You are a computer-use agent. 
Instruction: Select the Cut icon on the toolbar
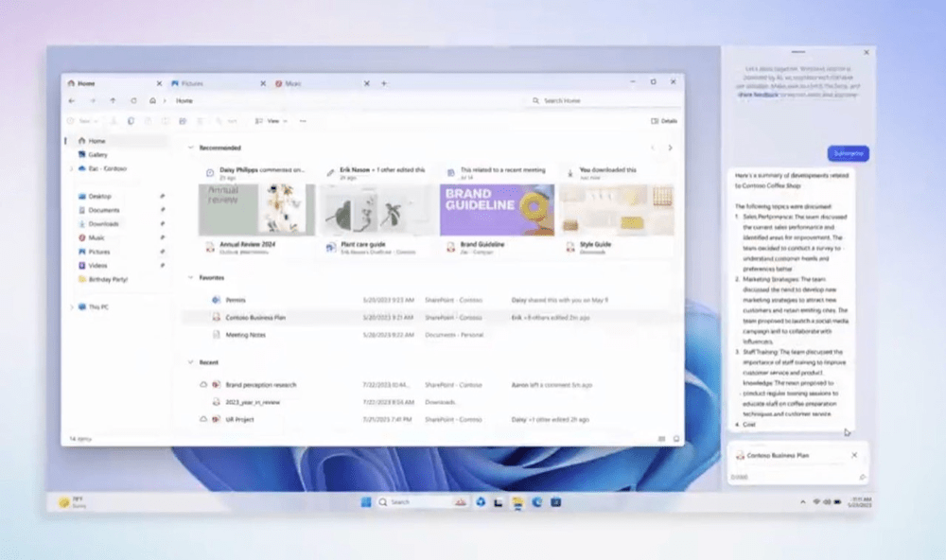114,121
